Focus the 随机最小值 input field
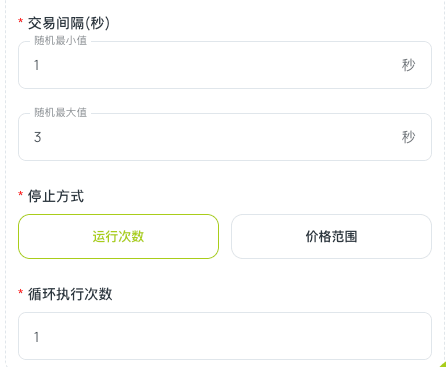Image resolution: width=446 pixels, height=367 pixels. click(225, 65)
